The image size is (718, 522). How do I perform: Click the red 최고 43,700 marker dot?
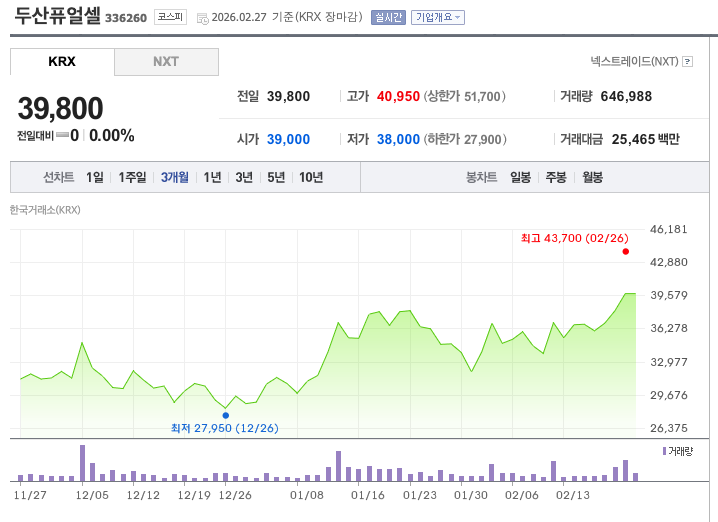click(x=626, y=251)
